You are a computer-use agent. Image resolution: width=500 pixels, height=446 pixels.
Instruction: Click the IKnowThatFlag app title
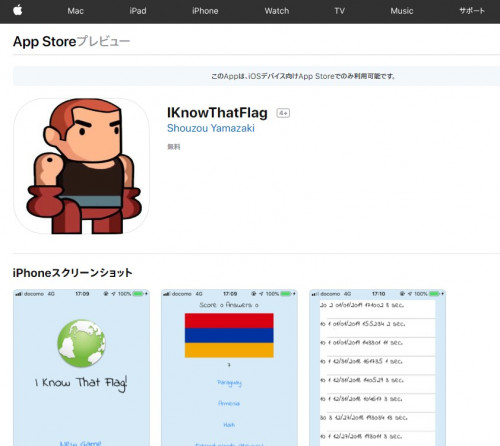[x=217, y=113]
